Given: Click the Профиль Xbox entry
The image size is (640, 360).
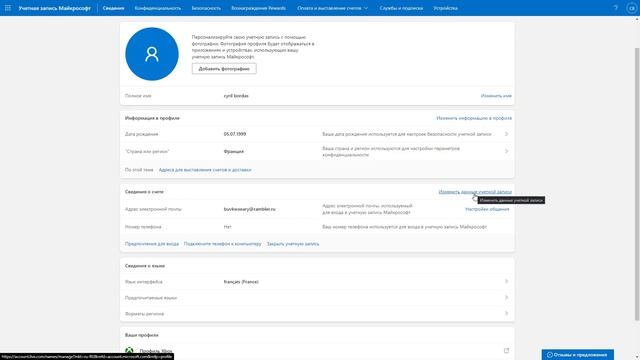Looking at the screenshot, I should tap(156, 351).
